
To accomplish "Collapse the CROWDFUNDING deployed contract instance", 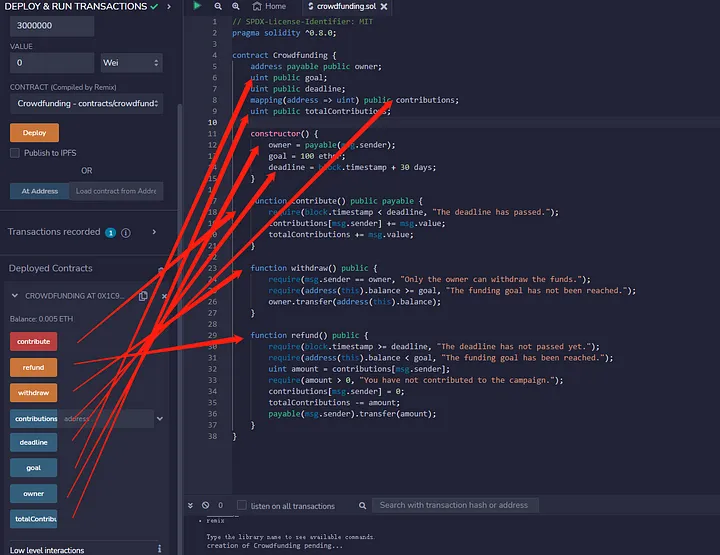I will click(15, 296).
